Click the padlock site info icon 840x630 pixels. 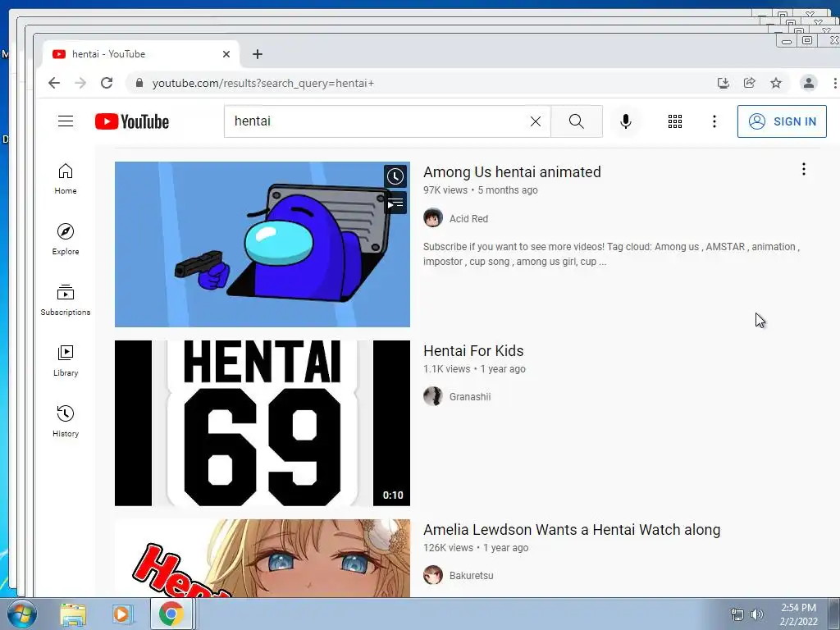[x=139, y=83]
